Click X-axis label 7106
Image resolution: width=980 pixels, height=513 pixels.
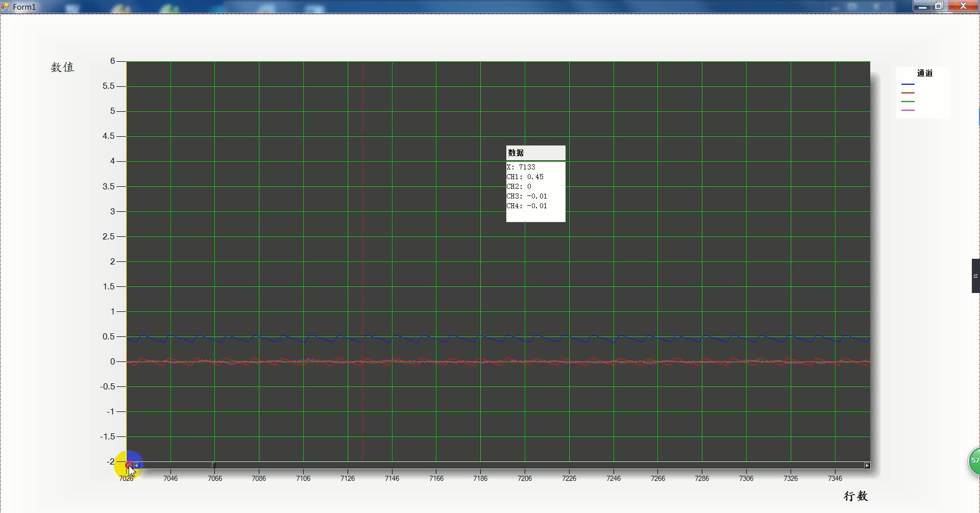click(303, 478)
